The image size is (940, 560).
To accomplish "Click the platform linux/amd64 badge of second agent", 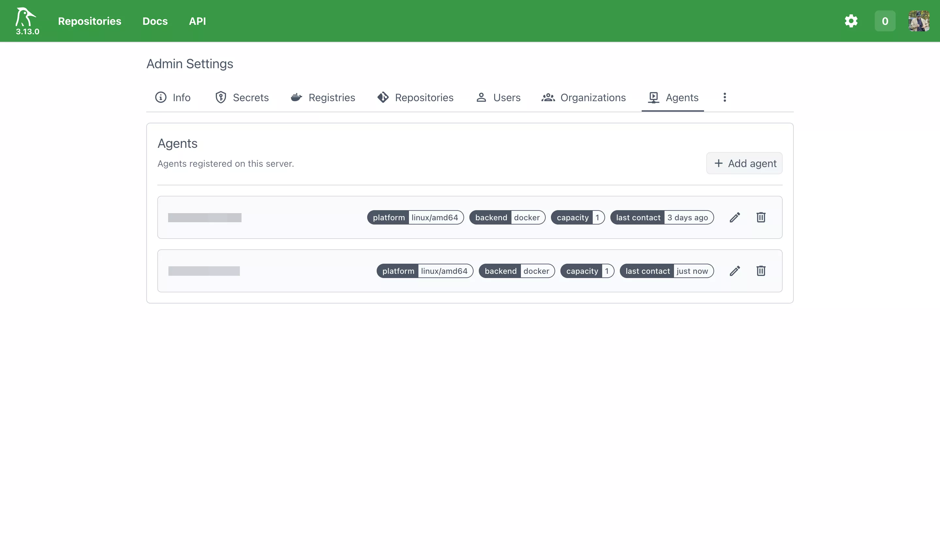I will pyautogui.click(x=425, y=271).
